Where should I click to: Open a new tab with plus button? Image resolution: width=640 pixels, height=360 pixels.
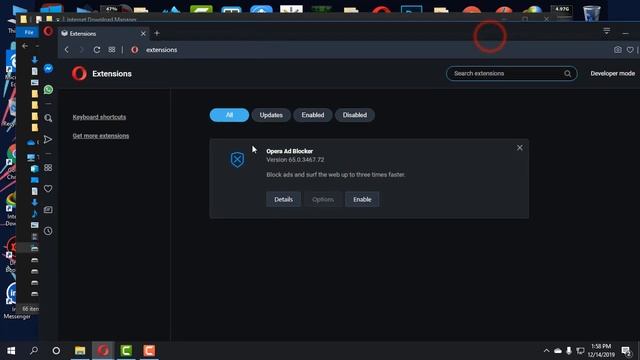tap(157, 33)
